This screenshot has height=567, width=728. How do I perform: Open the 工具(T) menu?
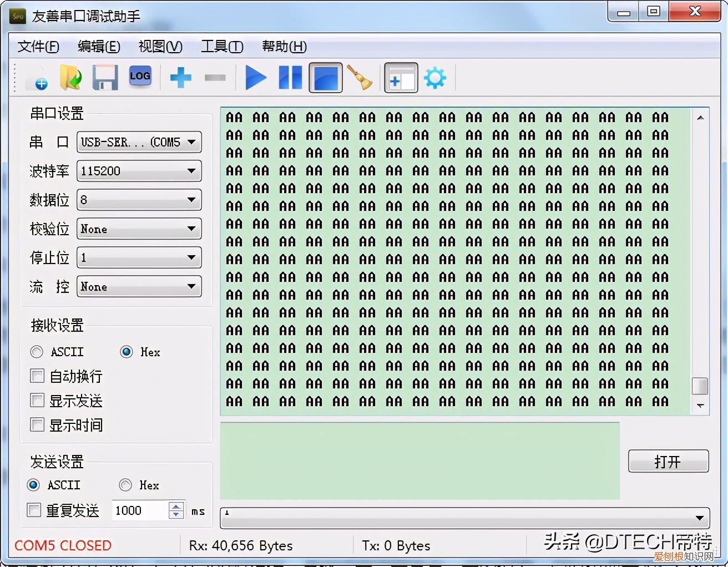[221, 47]
